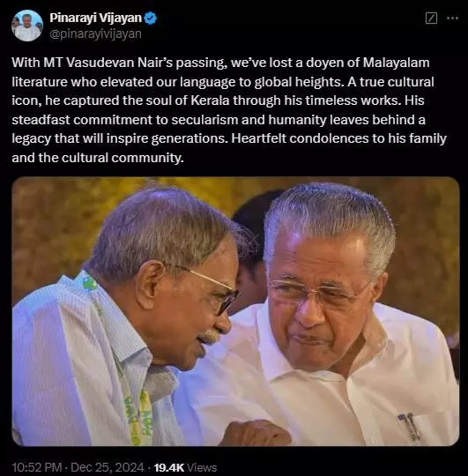The height and width of the screenshot is (476, 468).
Task: Click the display name Pinarayi Vijayan
Action: coord(95,18)
